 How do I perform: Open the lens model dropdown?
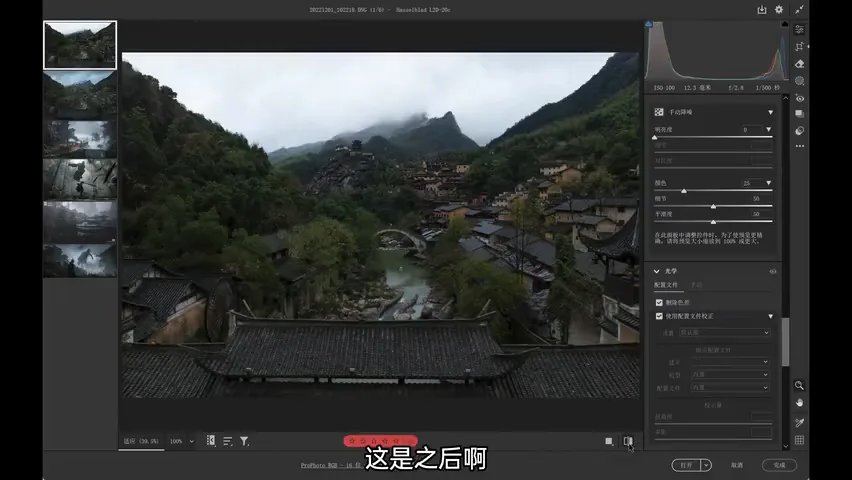pyautogui.click(x=730, y=375)
